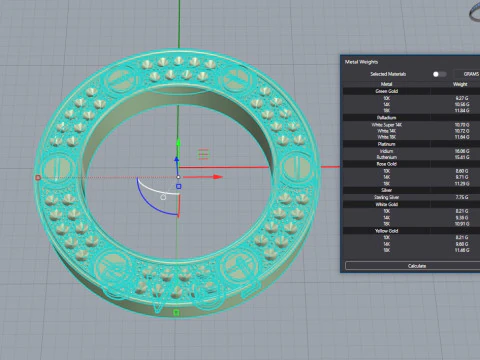
Task: Click the Metal column header
Action: tap(386, 84)
